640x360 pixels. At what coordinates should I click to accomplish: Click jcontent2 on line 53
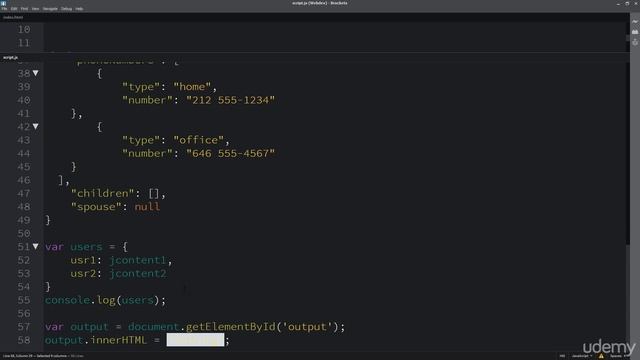138,273
